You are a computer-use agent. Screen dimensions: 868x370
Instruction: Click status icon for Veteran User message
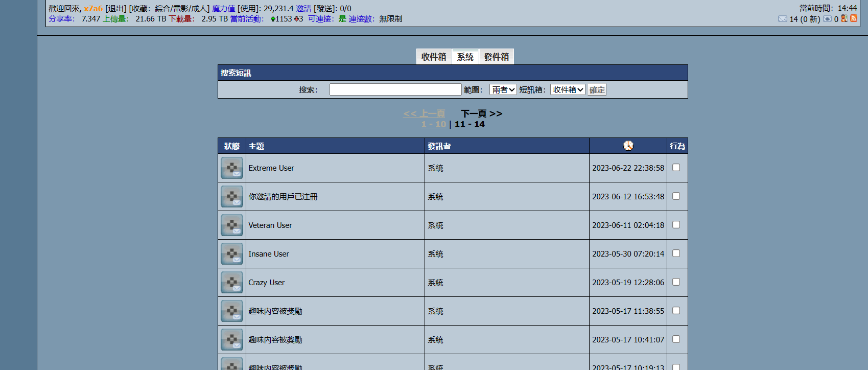coord(232,225)
